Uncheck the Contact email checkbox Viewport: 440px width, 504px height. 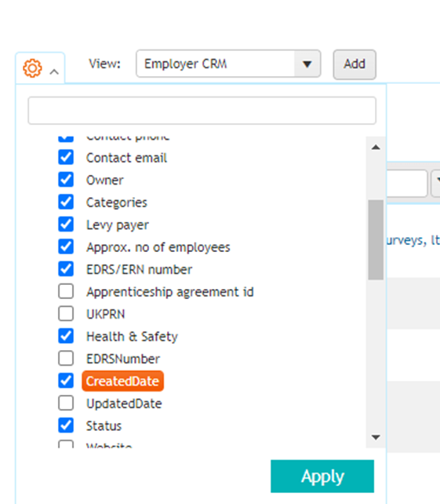(66, 157)
